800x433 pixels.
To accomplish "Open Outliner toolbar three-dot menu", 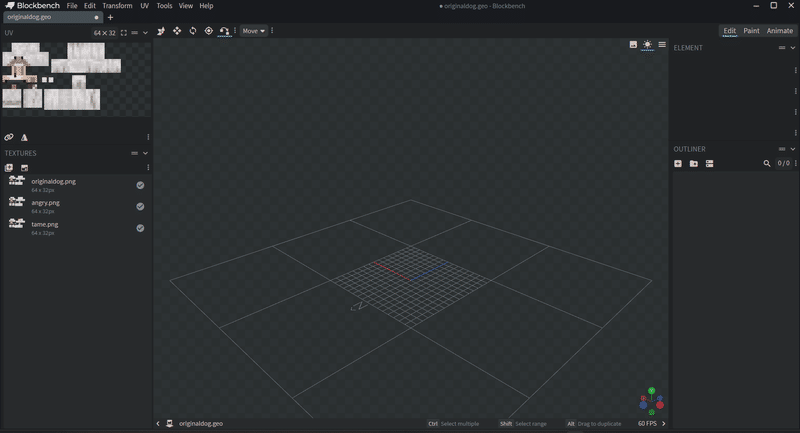I will [796, 164].
